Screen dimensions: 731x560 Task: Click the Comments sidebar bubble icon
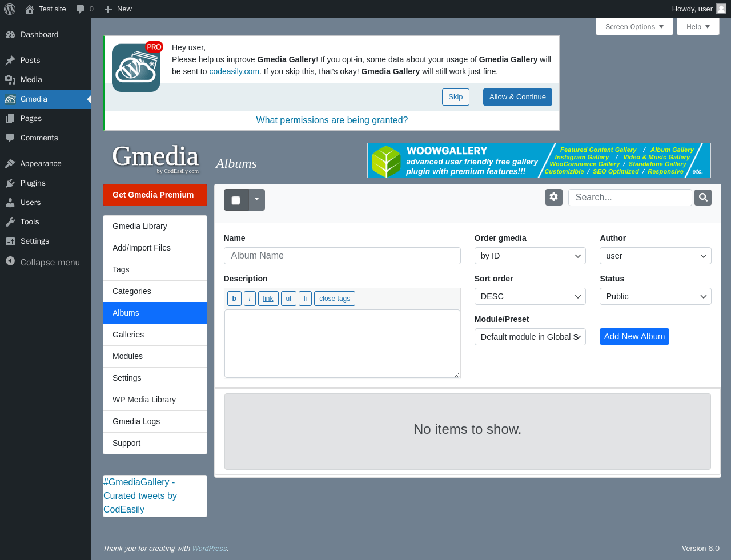(10, 138)
